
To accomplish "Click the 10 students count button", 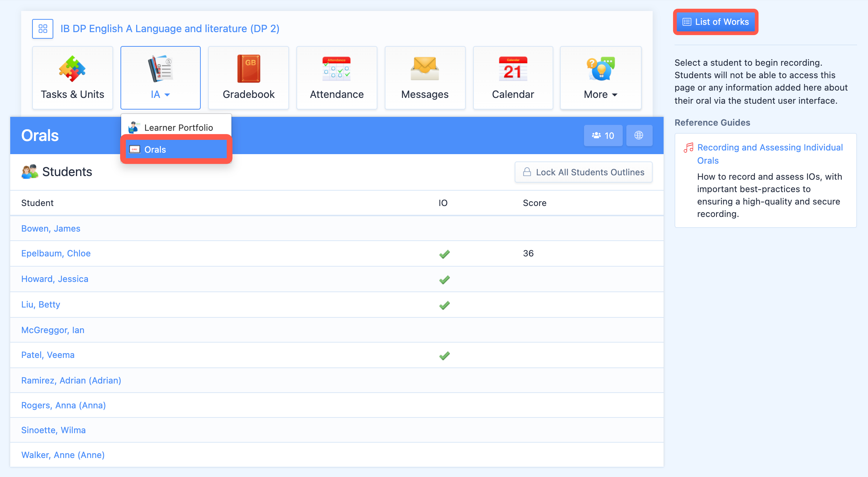I will 603,136.
